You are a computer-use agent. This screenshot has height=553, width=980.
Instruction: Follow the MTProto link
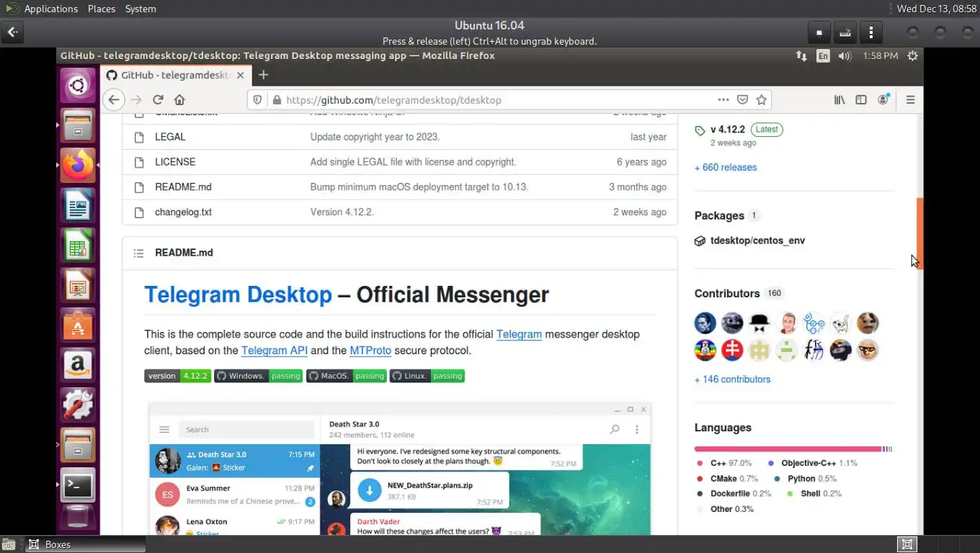coord(370,351)
